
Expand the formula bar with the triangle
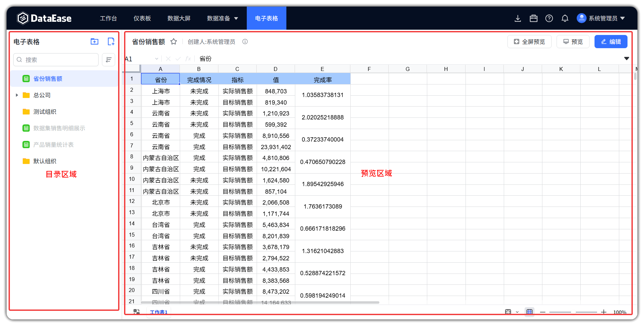(x=627, y=59)
